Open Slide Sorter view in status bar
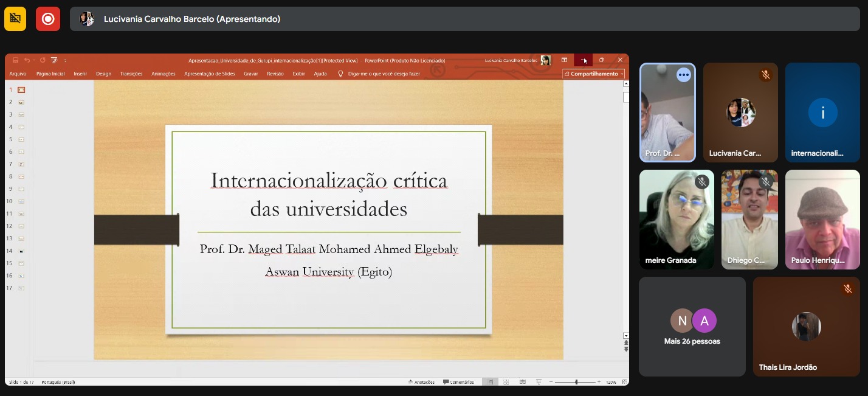Screen dimensions: 868x396 (x=507, y=382)
